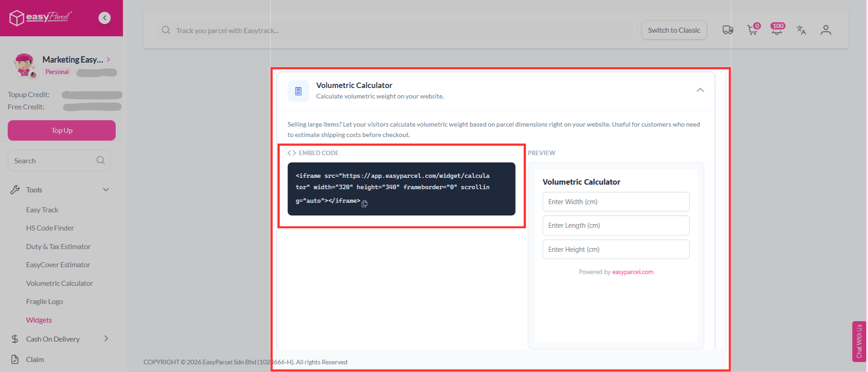
Task: Open Duty & Tax Estimator tool
Action: pyautogui.click(x=58, y=247)
